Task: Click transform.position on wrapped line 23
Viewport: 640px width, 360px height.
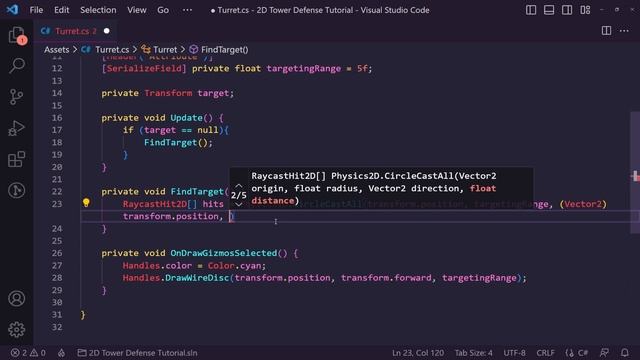Action: [x=171, y=216]
